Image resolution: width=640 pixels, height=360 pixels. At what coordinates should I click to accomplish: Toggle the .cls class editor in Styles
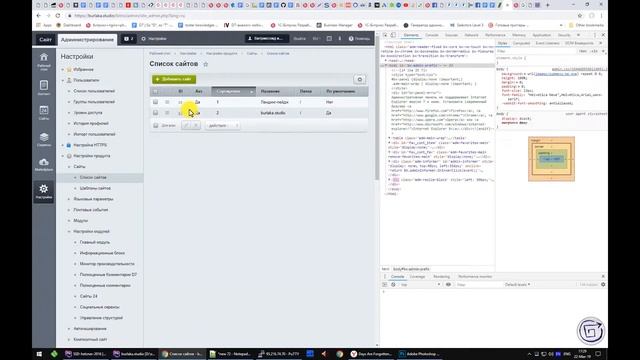594,51
